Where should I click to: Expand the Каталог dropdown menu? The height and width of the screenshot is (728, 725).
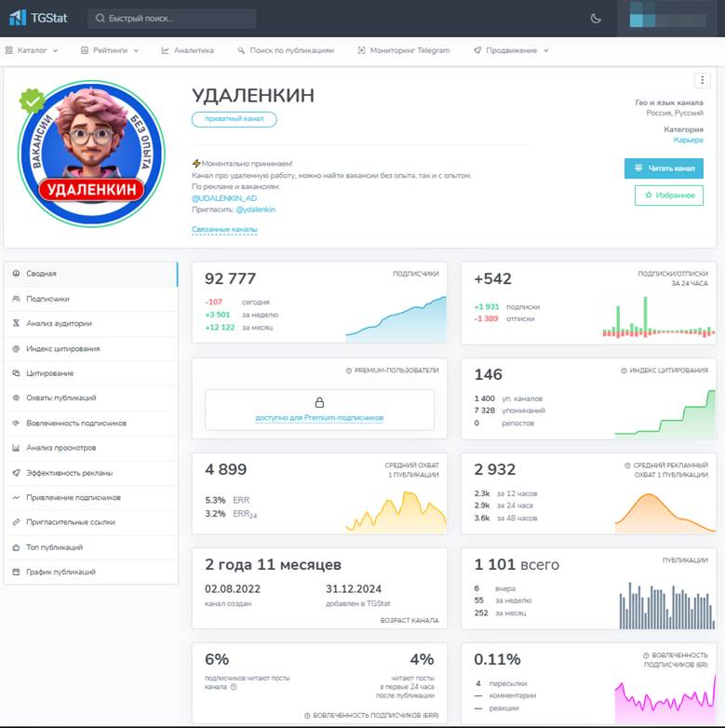tap(31, 50)
